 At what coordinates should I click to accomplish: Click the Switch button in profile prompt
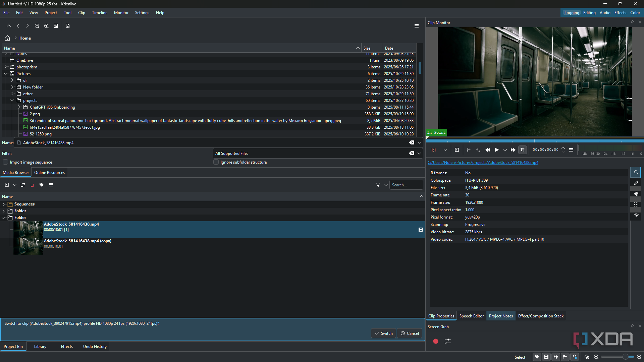pos(383,334)
